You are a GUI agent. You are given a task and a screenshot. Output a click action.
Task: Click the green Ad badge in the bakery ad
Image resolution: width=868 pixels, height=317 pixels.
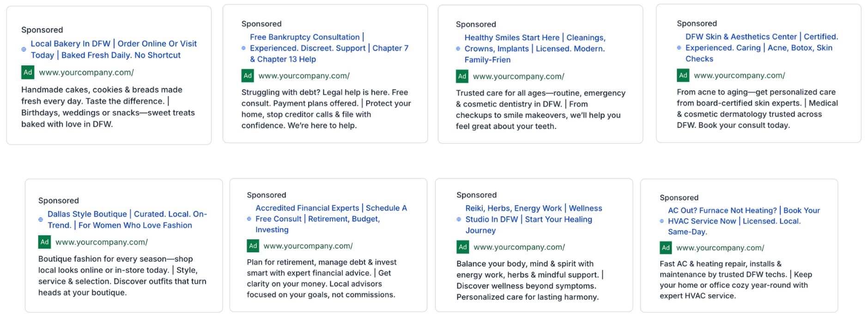(x=28, y=72)
